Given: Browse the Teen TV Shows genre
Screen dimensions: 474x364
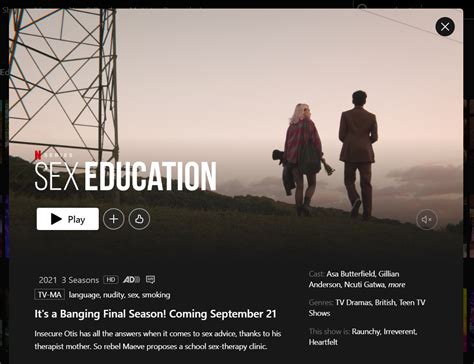Looking at the screenshot, I should click(x=367, y=308).
